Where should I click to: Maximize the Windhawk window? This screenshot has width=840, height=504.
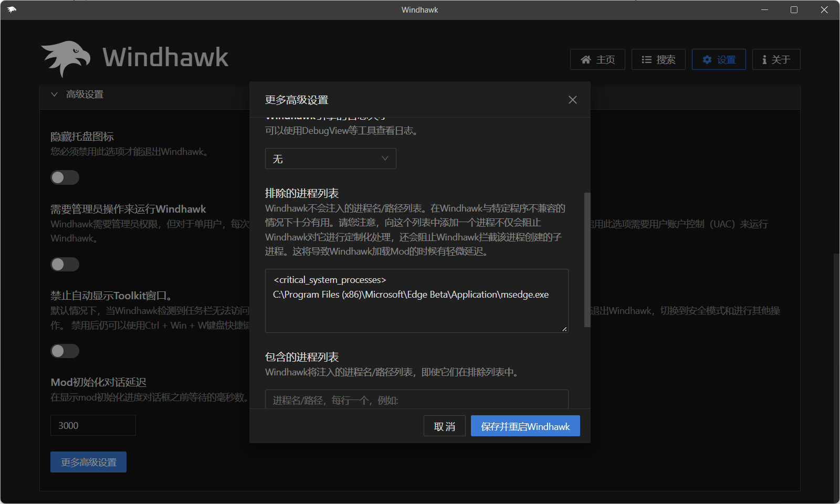click(x=794, y=9)
